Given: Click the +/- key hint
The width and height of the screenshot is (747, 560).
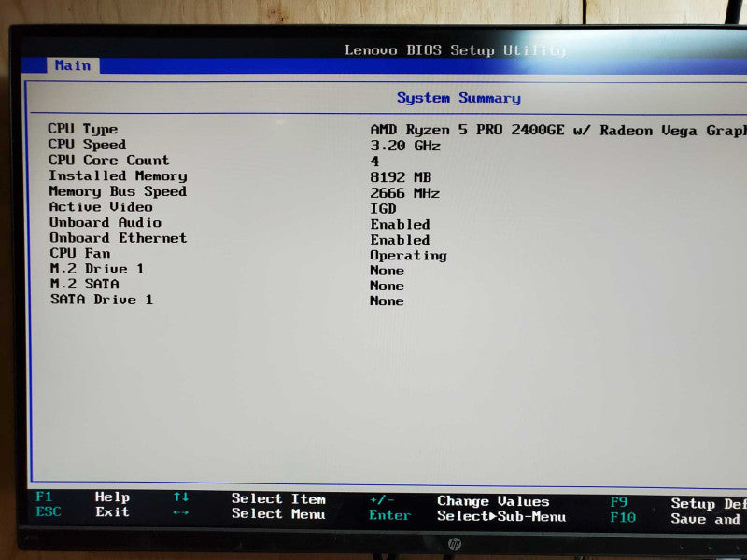Looking at the screenshot, I should (x=382, y=500).
